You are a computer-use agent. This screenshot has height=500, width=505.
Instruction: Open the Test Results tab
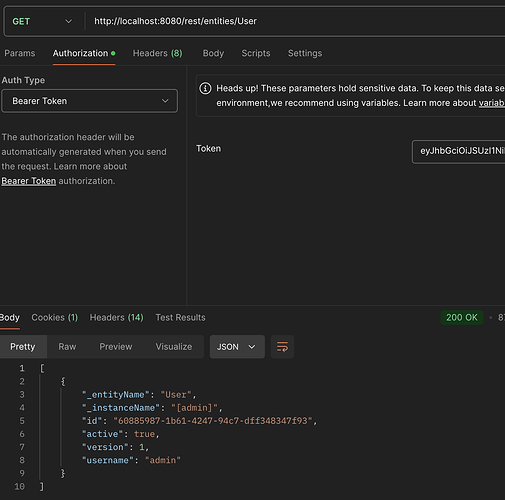coord(180,317)
